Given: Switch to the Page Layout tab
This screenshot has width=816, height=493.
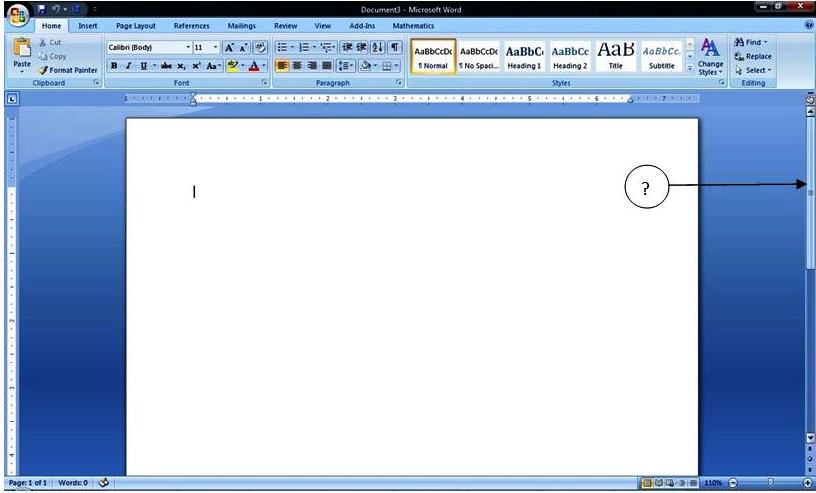Looking at the screenshot, I should [x=135, y=26].
